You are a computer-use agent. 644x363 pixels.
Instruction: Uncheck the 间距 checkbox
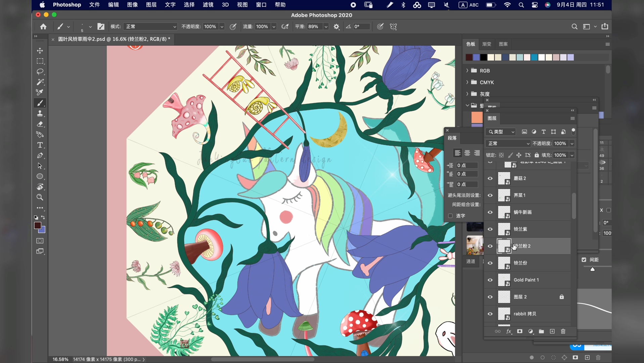coord(584,260)
